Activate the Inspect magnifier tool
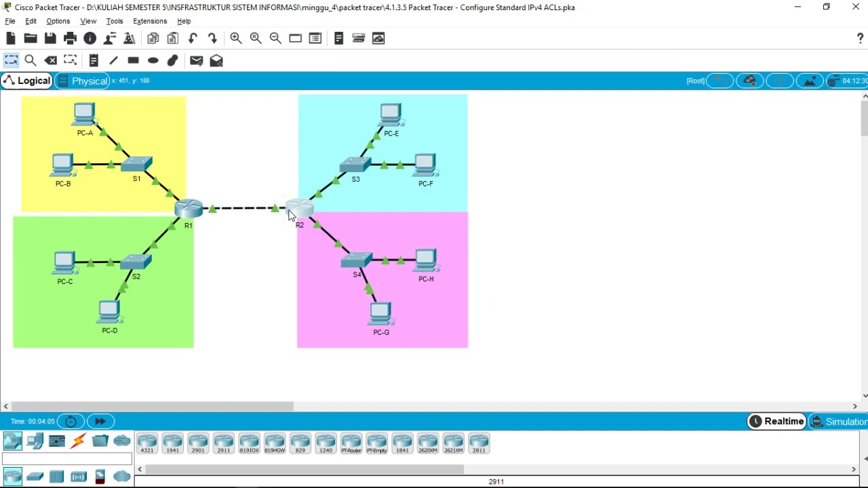This screenshot has width=868, height=488. point(31,60)
